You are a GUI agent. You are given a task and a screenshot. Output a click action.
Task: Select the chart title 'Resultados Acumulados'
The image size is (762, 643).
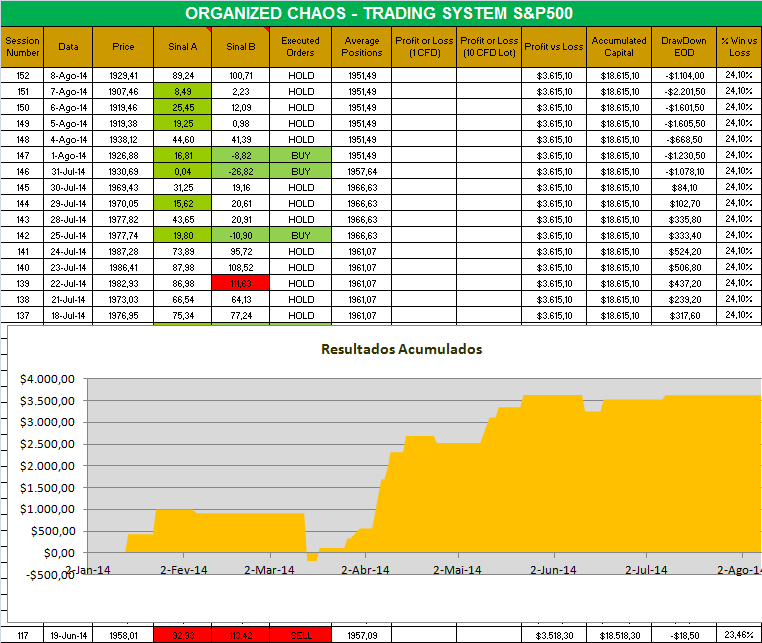tap(401, 349)
